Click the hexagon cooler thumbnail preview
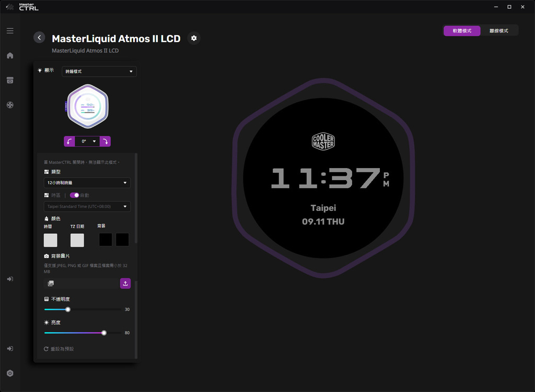This screenshot has height=392, width=535. [x=87, y=106]
